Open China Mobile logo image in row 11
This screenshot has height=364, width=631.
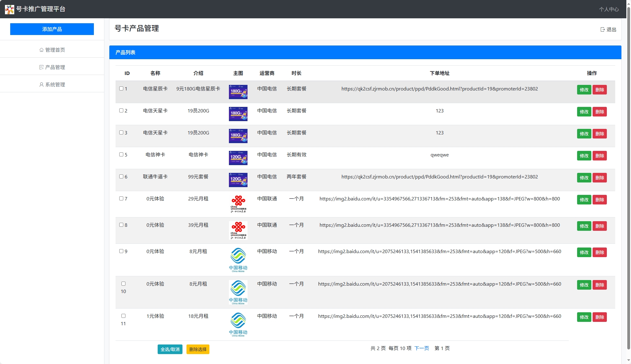tap(238, 324)
